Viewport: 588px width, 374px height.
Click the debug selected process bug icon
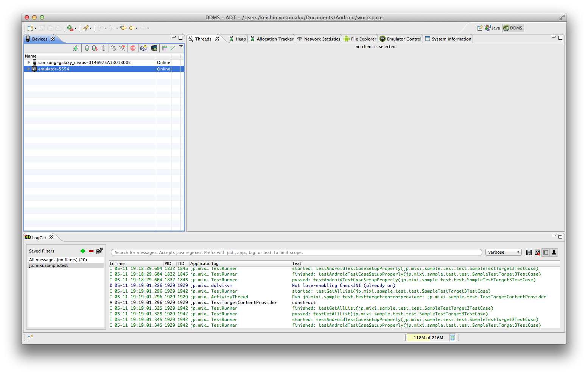pyautogui.click(x=76, y=48)
